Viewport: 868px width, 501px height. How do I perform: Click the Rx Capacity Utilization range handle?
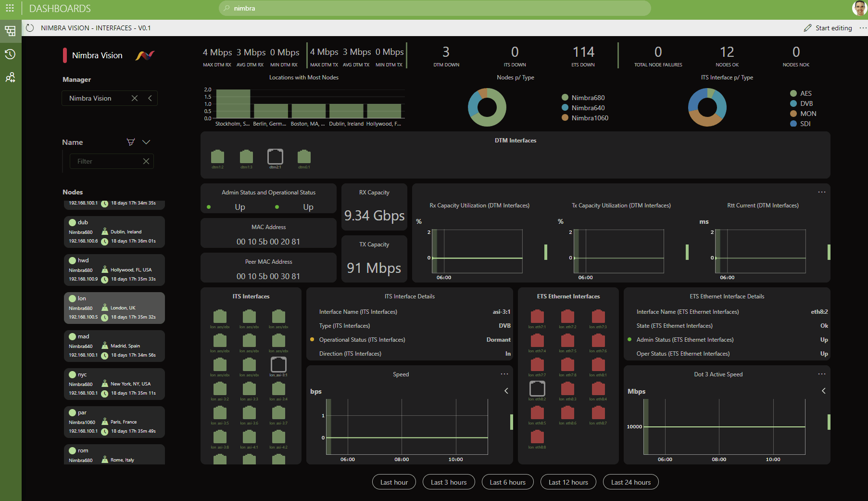pyautogui.click(x=546, y=252)
